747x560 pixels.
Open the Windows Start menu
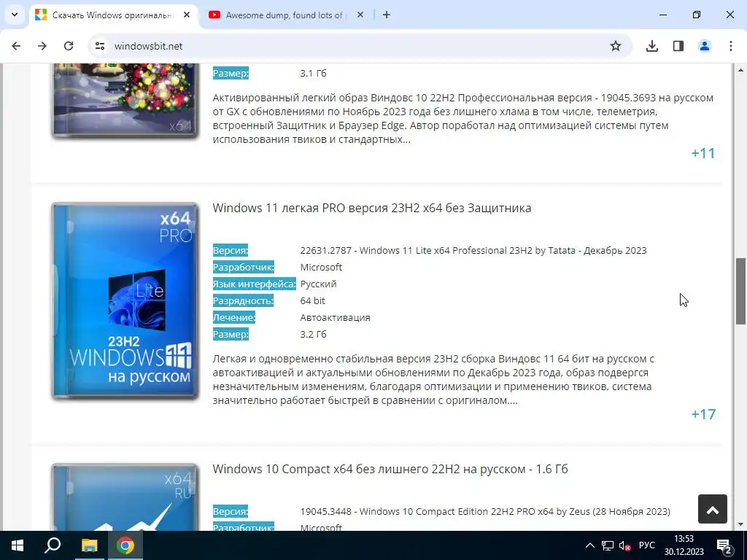tap(18, 545)
